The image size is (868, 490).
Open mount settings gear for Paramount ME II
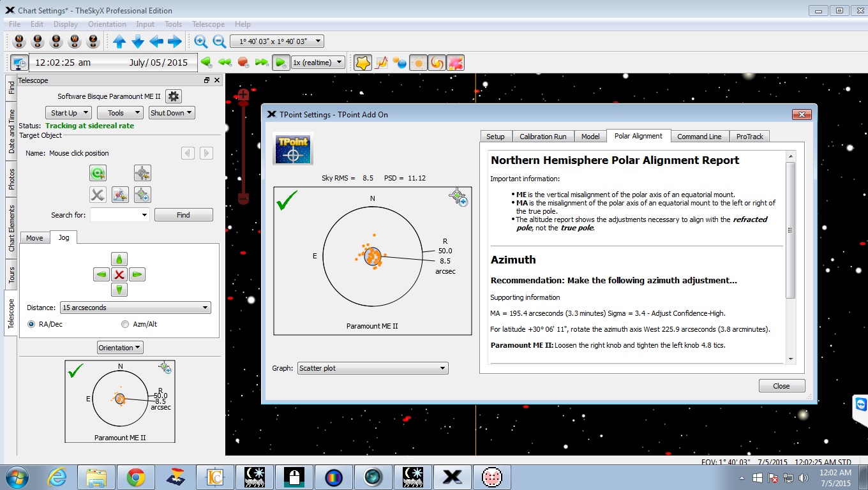(x=174, y=96)
